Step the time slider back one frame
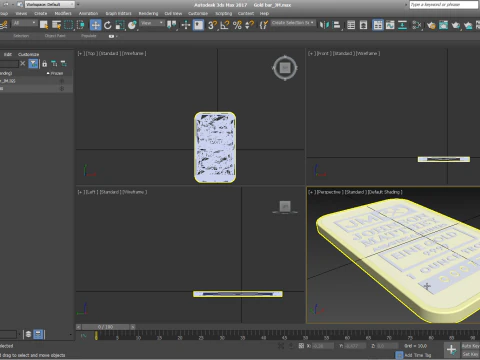Image resolution: width=480 pixels, height=360 pixels. [78, 327]
